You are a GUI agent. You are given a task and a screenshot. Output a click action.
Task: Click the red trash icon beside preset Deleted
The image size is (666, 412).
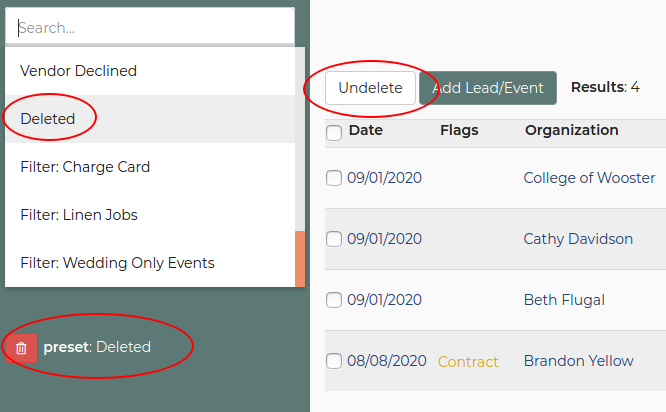[x=21, y=348]
